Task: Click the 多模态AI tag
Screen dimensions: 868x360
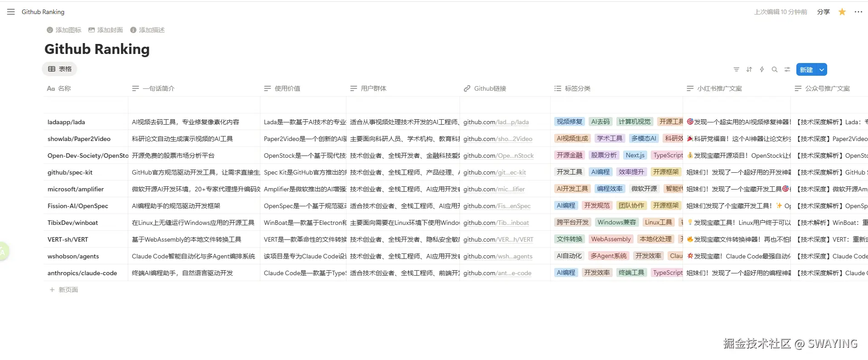Action: point(644,138)
